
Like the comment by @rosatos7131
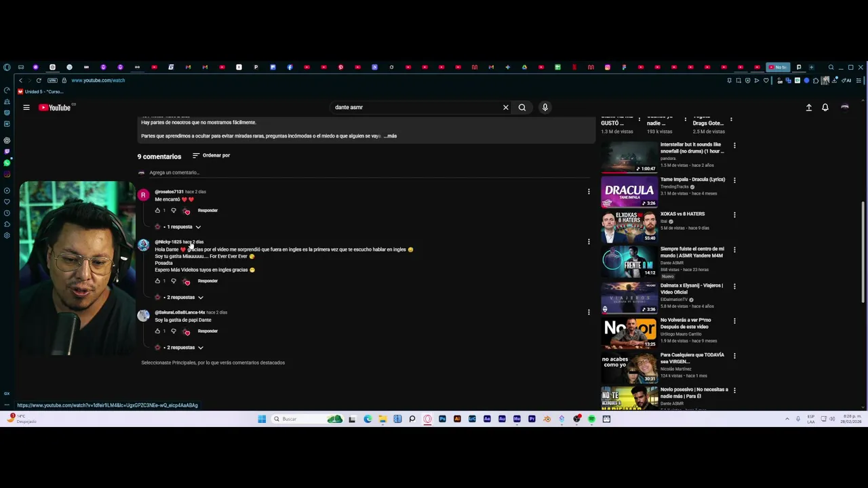tap(157, 210)
